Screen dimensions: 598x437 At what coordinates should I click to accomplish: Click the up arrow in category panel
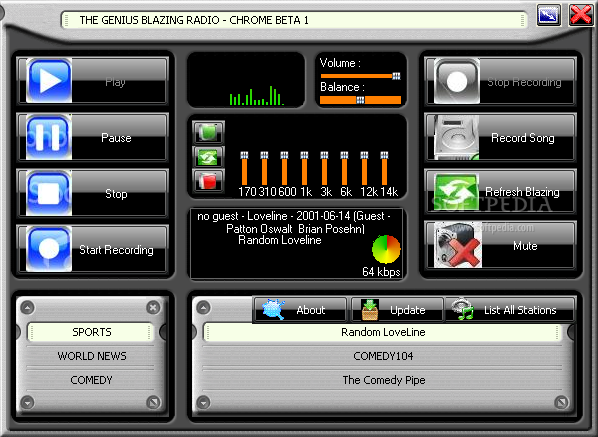27,307
